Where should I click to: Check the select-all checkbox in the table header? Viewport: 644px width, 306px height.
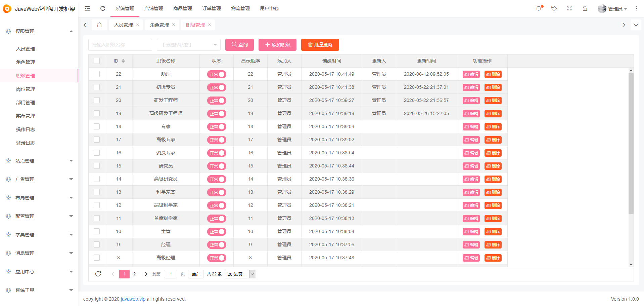pyautogui.click(x=97, y=61)
